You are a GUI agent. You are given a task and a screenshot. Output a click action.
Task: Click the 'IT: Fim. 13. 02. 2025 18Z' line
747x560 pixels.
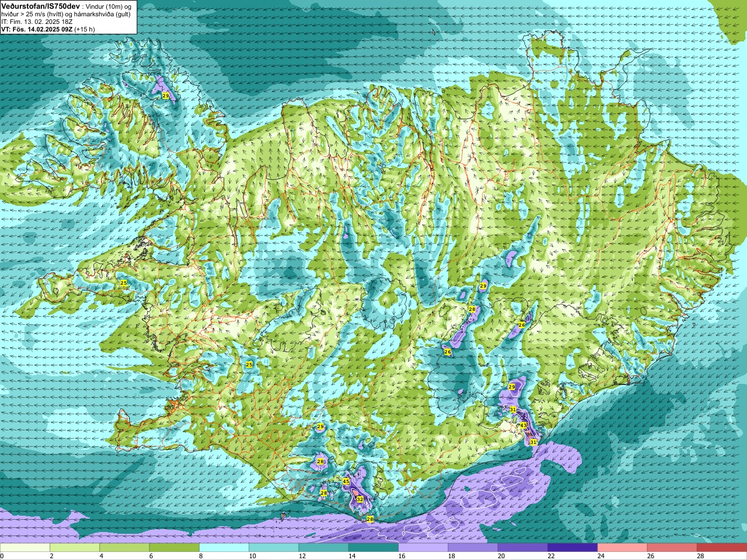click(37, 22)
